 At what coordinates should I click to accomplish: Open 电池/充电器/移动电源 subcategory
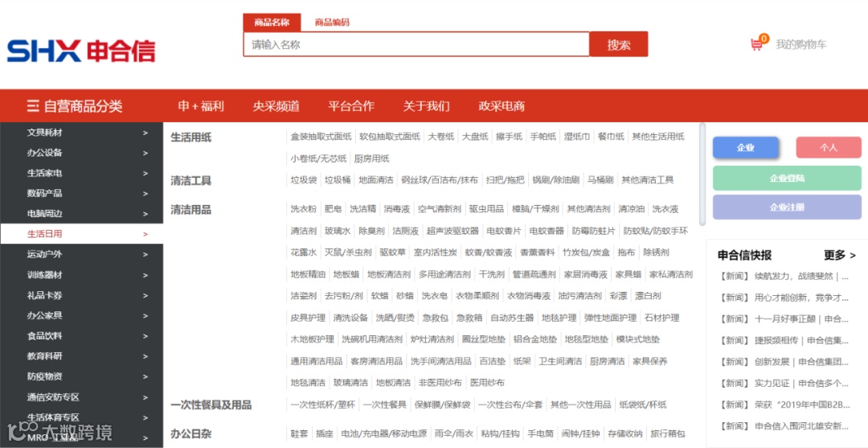(384, 433)
